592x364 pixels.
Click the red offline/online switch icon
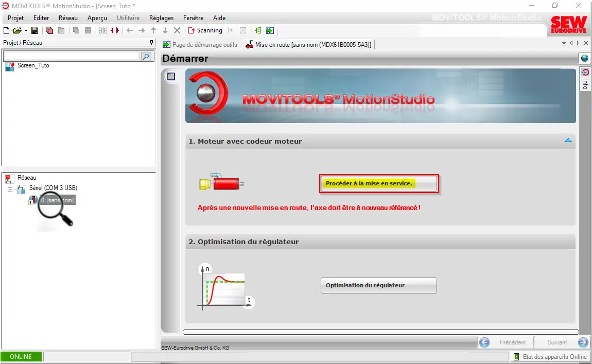[x=115, y=30]
